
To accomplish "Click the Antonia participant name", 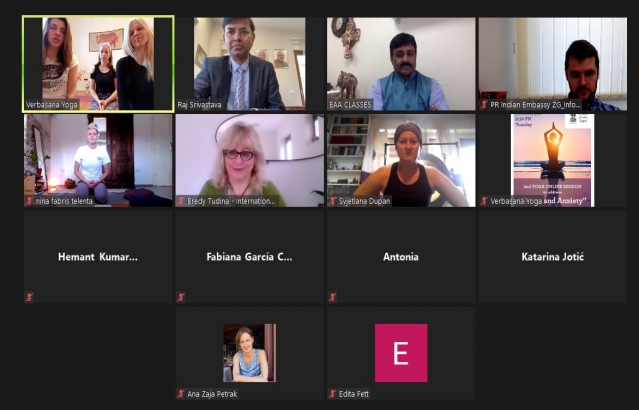I will (x=401, y=257).
